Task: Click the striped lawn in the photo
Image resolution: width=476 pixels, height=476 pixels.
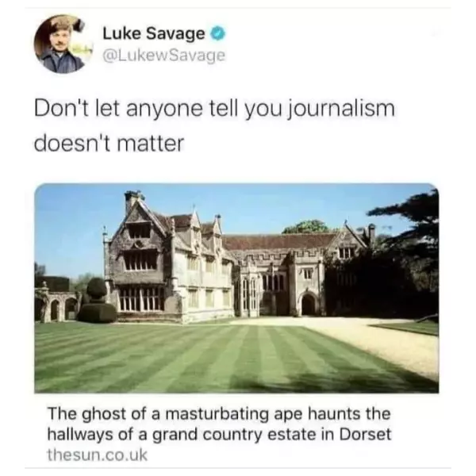Action: pyautogui.click(x=198, y=359)
